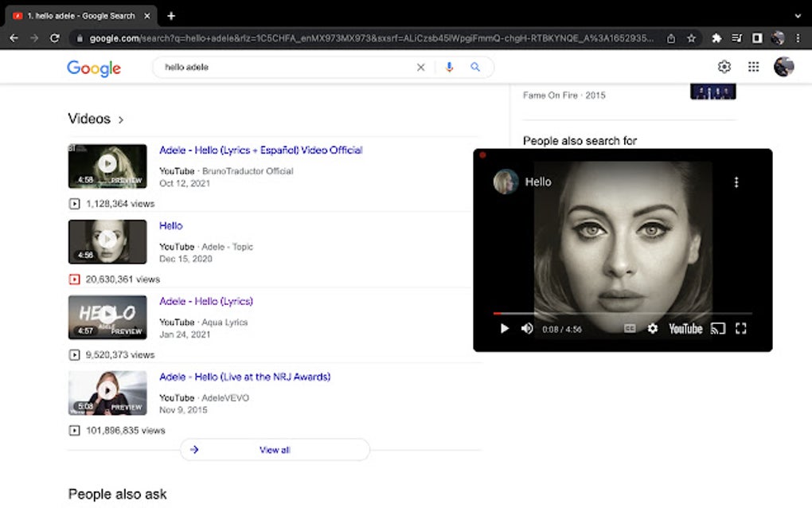The image size is (812, 508).
Task: Open the miniplayer's three-dot options menu
Action: tap(736, 182)
